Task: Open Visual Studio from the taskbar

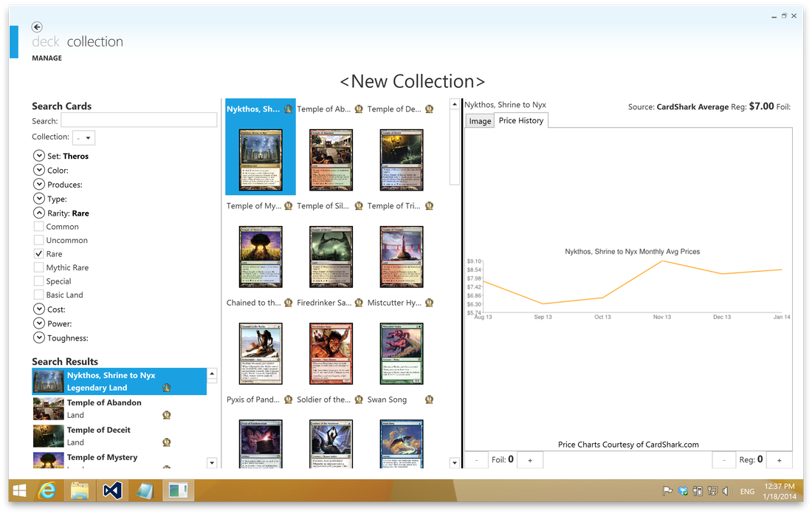Action: pyautogui.click(x=111, y=490)
